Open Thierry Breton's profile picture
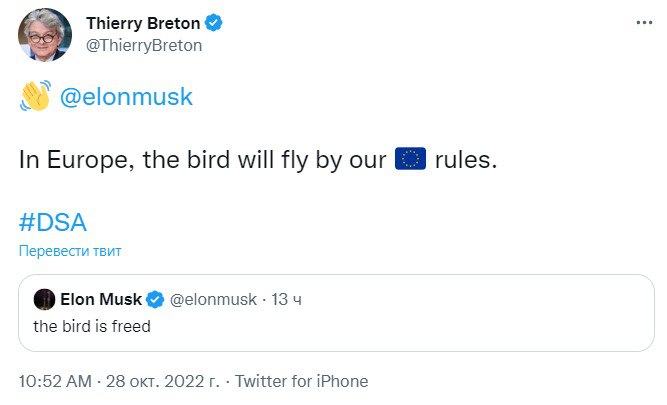Image resolution: width=667 pixels, height=405 pixels. click(x=45, y=33)
